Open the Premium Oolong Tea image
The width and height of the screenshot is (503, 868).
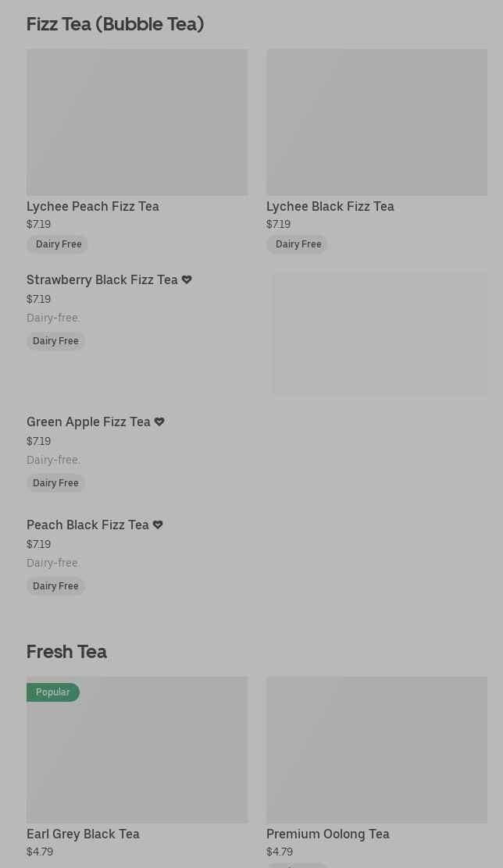point(376,749)
